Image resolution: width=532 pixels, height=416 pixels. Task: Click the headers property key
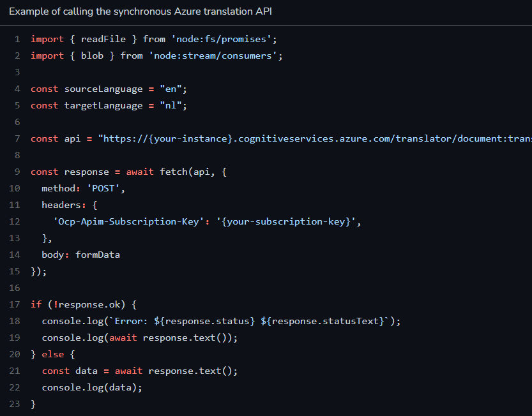(x=61, y=205)
